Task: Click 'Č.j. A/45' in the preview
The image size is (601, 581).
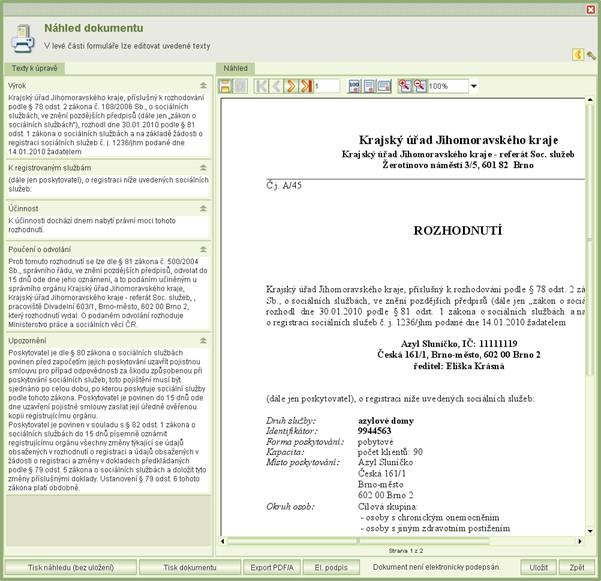Action: [284, 185]
